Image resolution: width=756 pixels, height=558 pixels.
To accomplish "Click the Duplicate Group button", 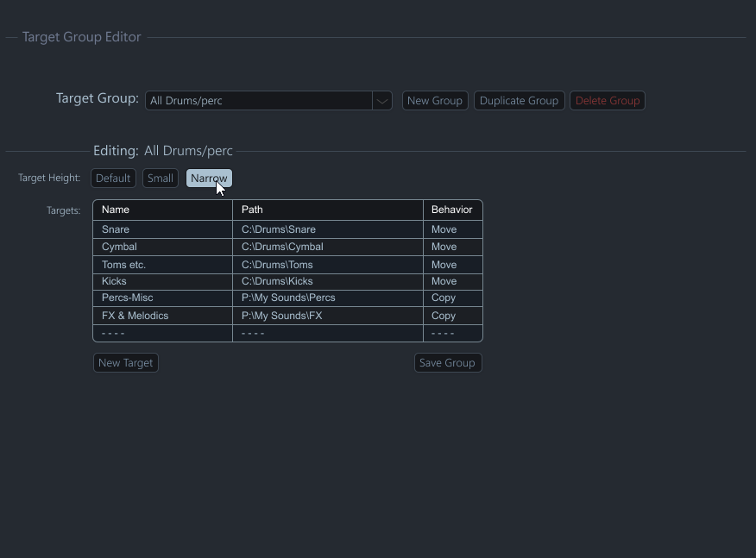I will 519,101.
